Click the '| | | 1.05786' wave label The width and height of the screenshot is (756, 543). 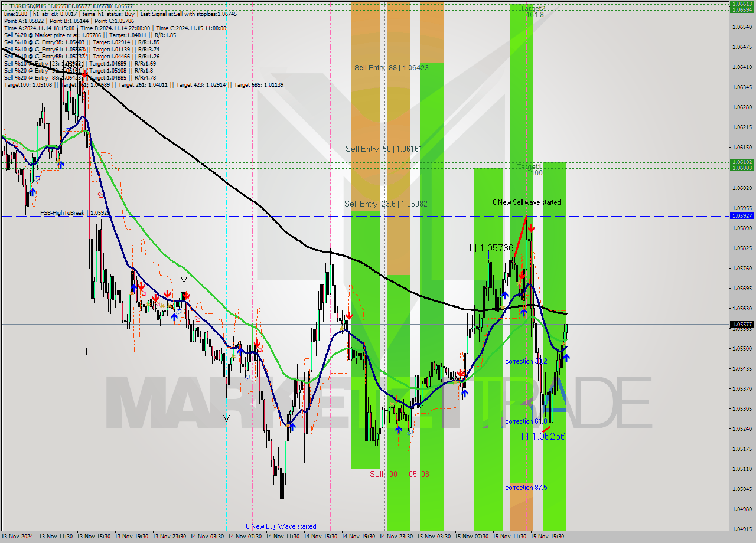488,248
